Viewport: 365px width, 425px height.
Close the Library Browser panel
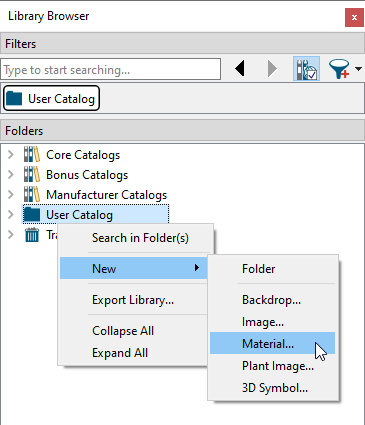(x=354, y=17)
